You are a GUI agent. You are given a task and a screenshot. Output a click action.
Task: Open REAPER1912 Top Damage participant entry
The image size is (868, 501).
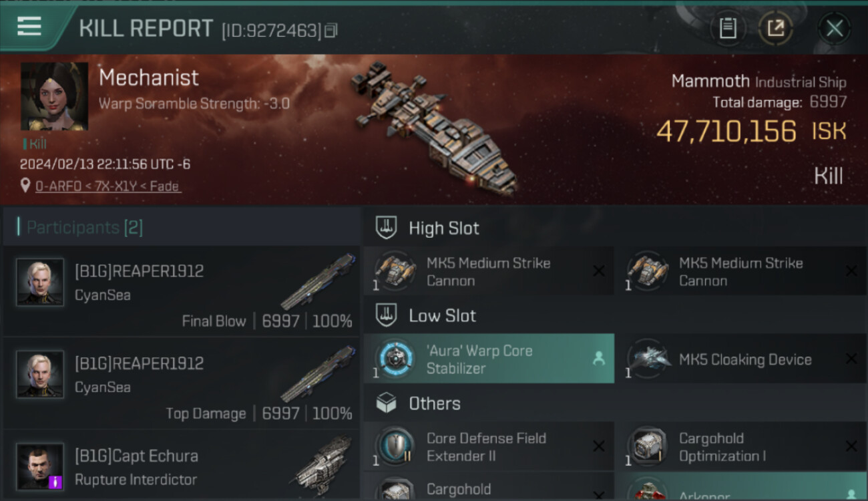[x=182, y=383]
